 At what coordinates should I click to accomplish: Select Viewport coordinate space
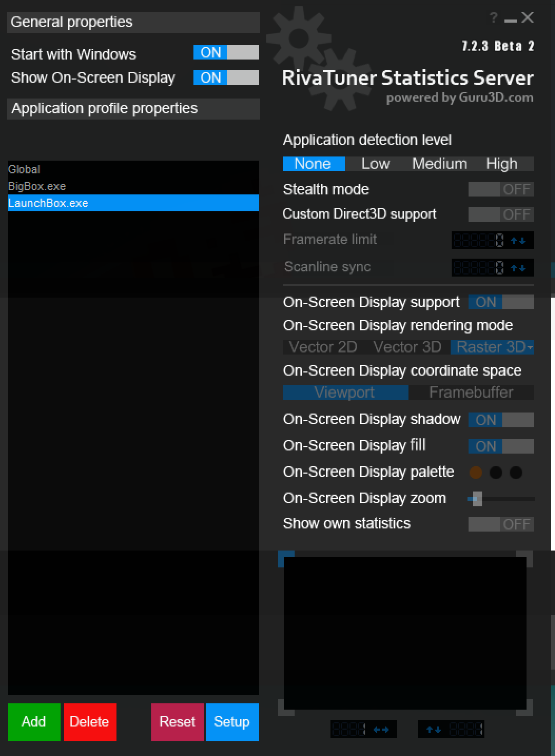[x=345, y=392]
